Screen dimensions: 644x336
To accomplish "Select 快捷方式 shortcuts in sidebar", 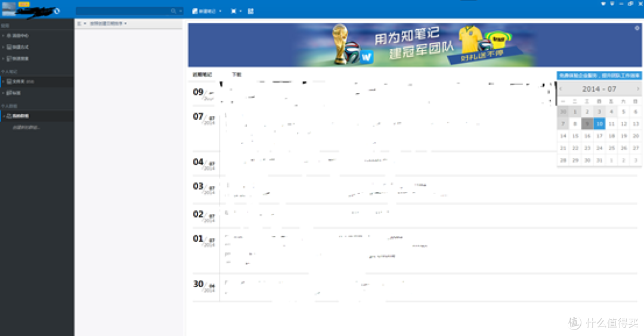I will (20, 47).
